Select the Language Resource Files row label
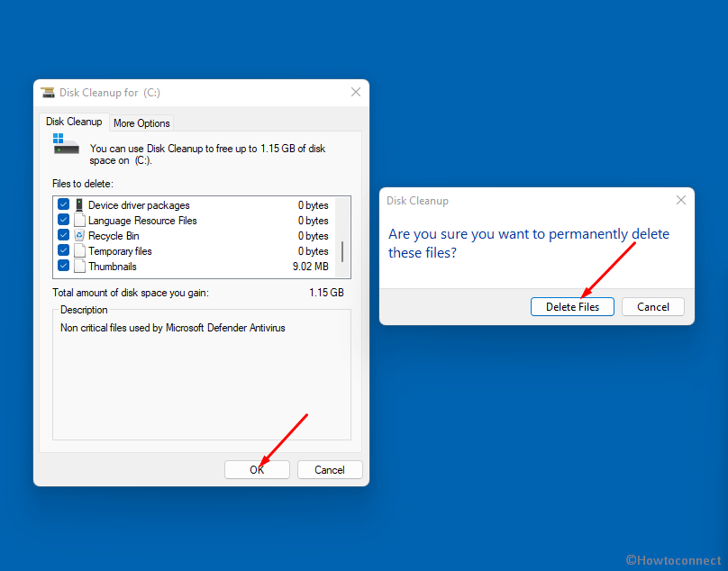Screen dimensions: 728x571 (142, 221)
